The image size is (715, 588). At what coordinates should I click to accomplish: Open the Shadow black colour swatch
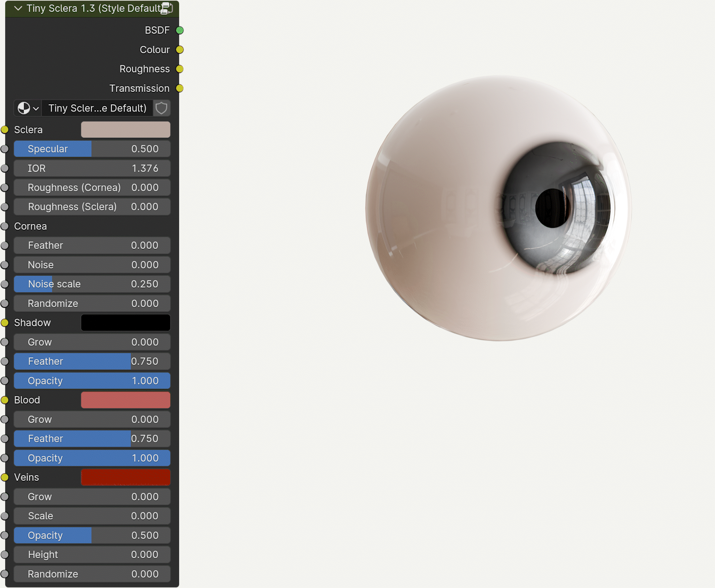coord(125,323)
